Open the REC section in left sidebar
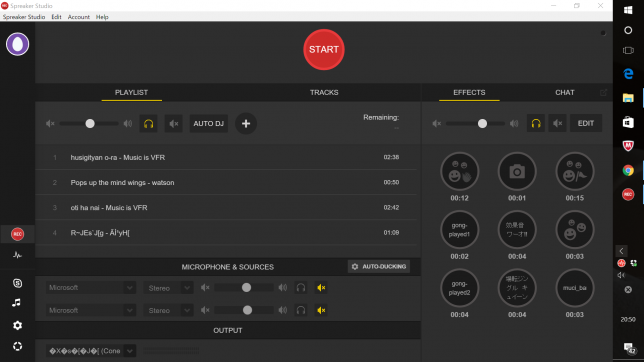The height and width of the screenshot is (362, 644). pos(17,234)
